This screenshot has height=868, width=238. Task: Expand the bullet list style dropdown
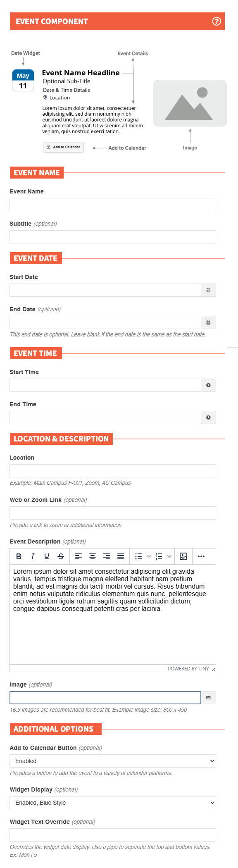pos(149,556)
